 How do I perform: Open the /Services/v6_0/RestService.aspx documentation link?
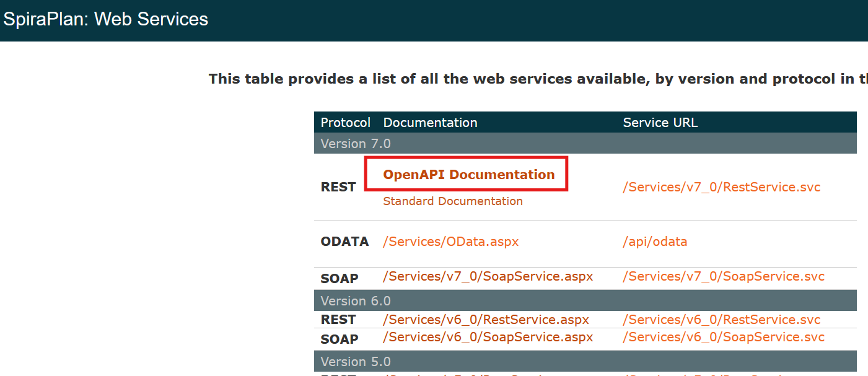[x=486, y=320]
